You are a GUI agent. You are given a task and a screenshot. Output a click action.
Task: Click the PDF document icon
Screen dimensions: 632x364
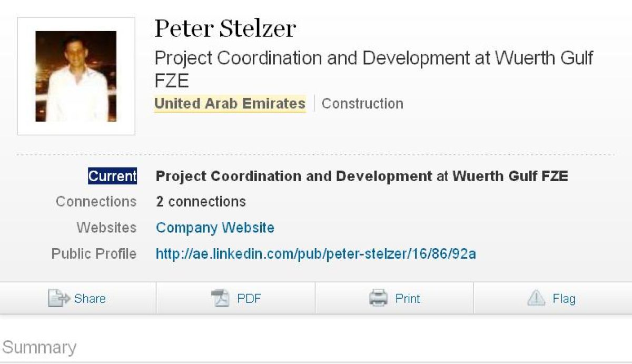pyautogui.click(x=220, y=299)
